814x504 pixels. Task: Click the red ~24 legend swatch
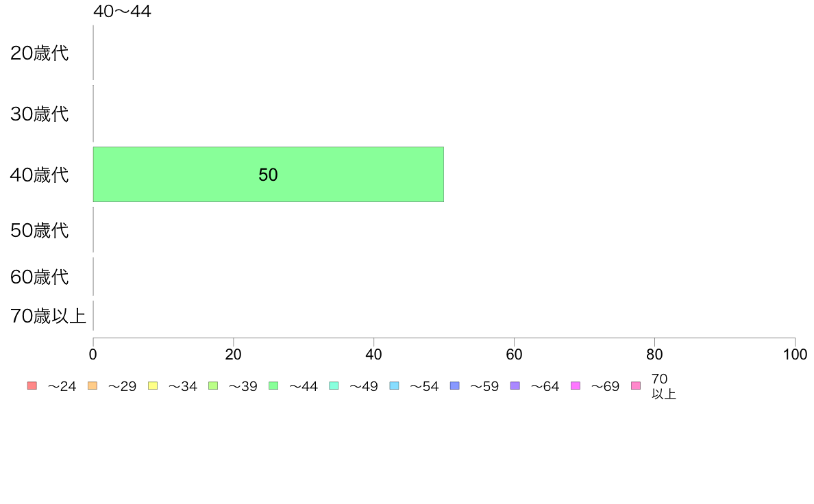tap(32, 386)
